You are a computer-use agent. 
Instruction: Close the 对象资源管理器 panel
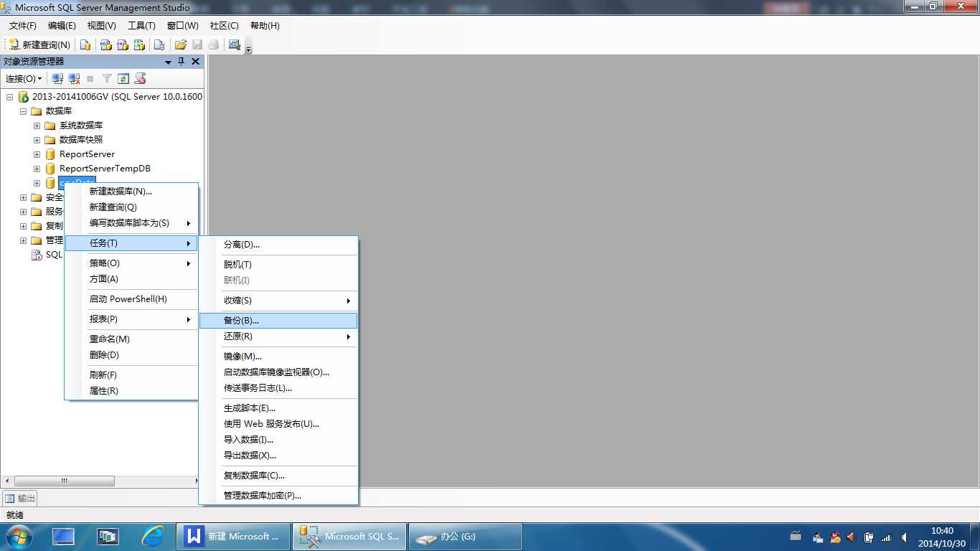pos(195,62)
